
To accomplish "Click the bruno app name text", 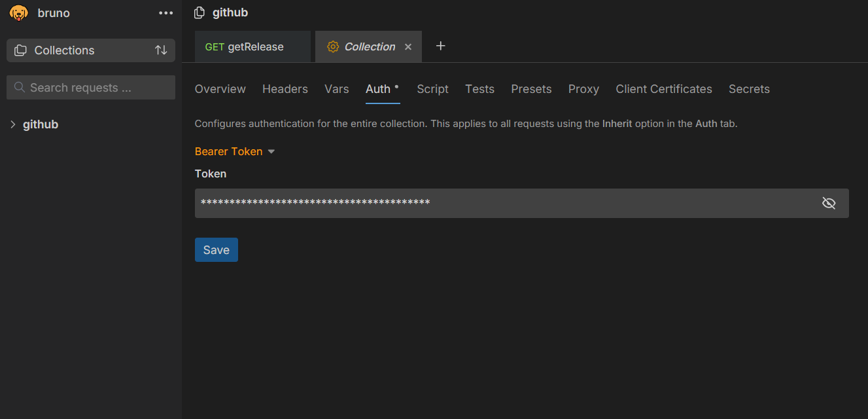I will click(54, 13).
